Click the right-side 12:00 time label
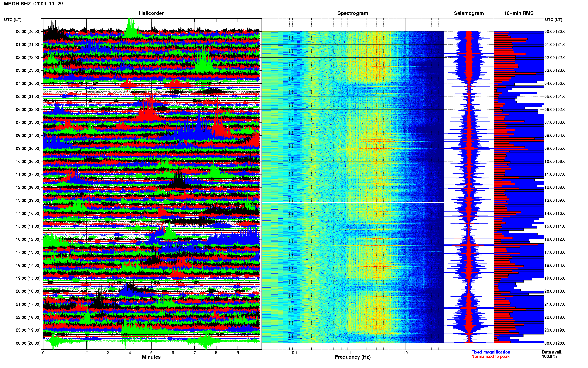This screenshot has height=368, width=588. coord(555,187)
